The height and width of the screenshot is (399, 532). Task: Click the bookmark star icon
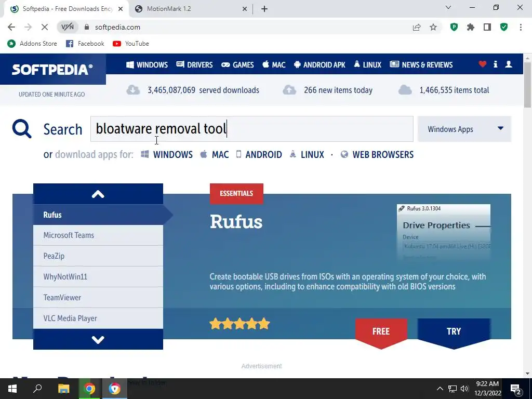point(433,27)
